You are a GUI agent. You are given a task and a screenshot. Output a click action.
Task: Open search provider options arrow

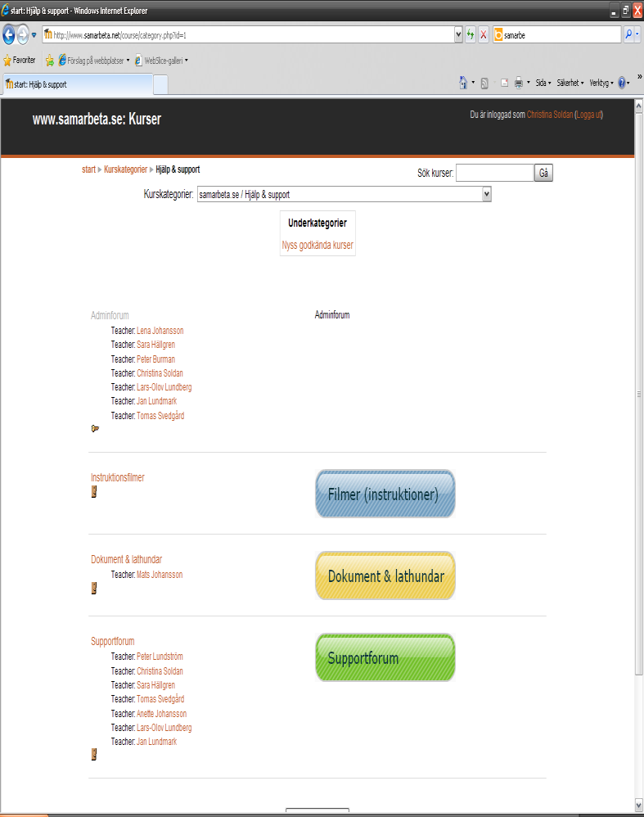(x=637, y=34)
